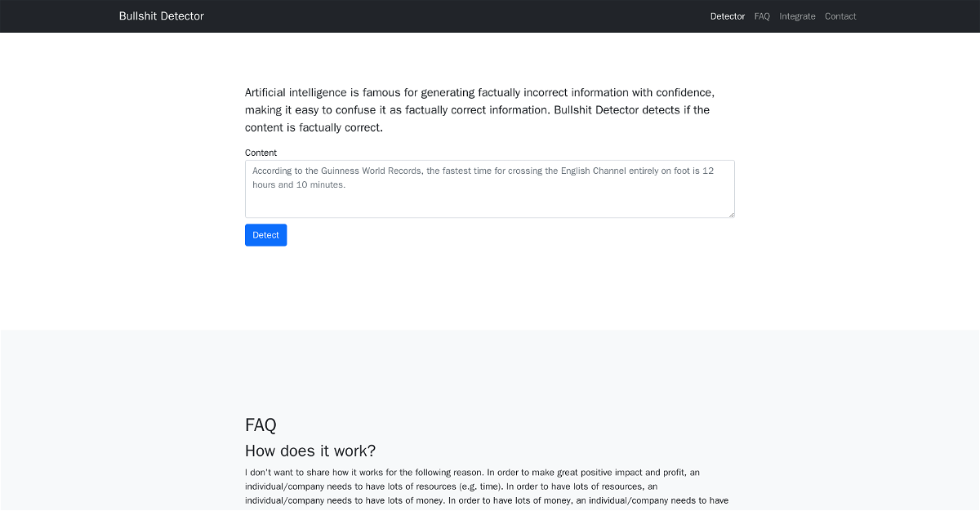Grab the textarea resize handle corner

click(731, 214)
